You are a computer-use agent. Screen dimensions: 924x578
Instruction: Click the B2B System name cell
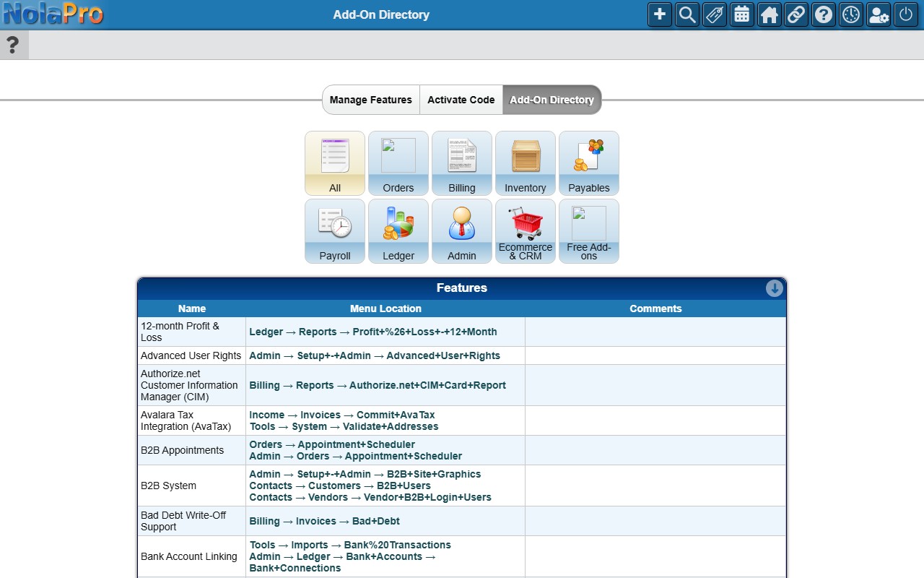[192, 486]
